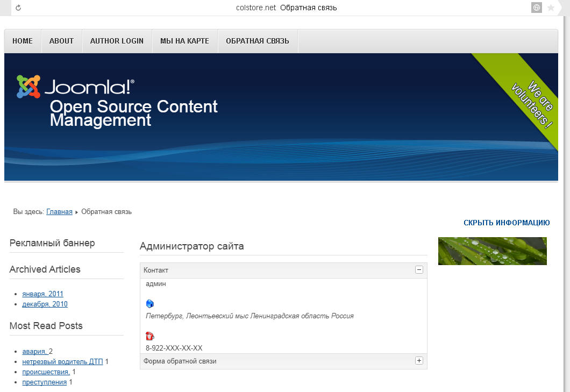Click the Главная breadcrumb link
Image resolution: width=570 pixels, height=392 pixels.
(59, 212)
